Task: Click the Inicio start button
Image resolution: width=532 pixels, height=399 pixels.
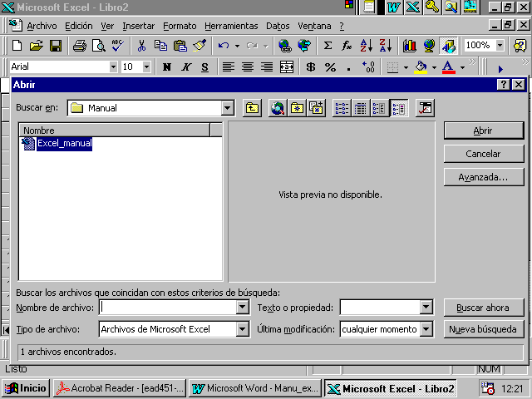Action: point(26,388)
